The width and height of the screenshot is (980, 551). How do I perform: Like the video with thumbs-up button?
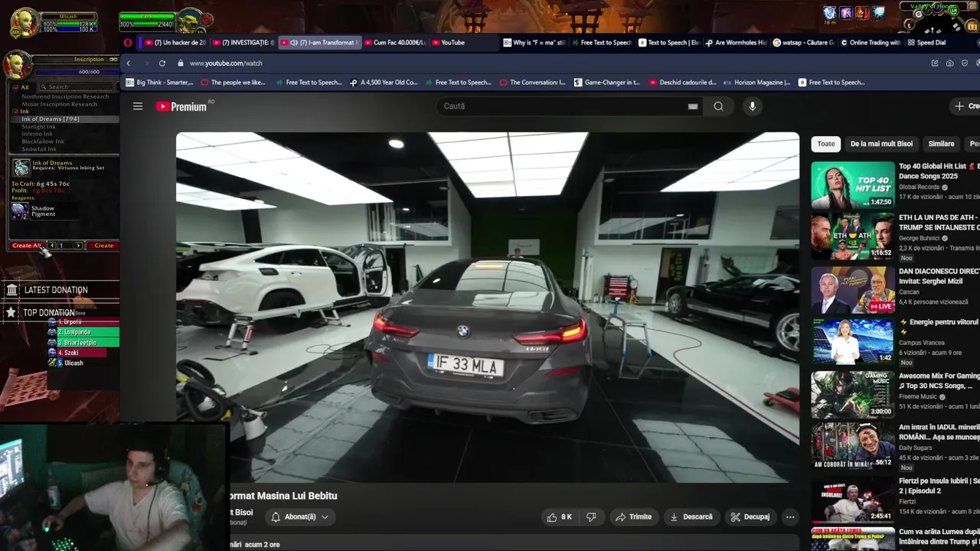[x=559, y=517]
